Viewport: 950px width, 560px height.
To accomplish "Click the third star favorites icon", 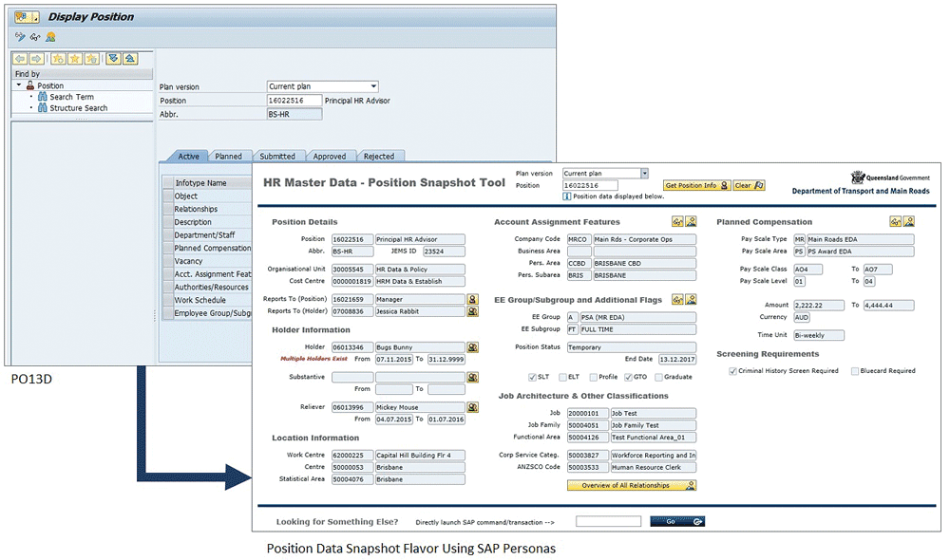I will click(91, 59).
